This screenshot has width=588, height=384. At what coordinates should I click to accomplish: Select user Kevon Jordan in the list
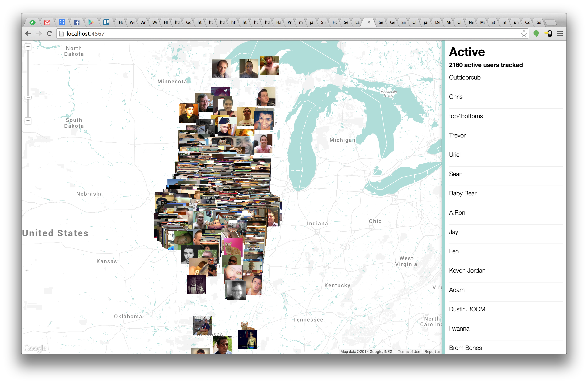(467, 271)
